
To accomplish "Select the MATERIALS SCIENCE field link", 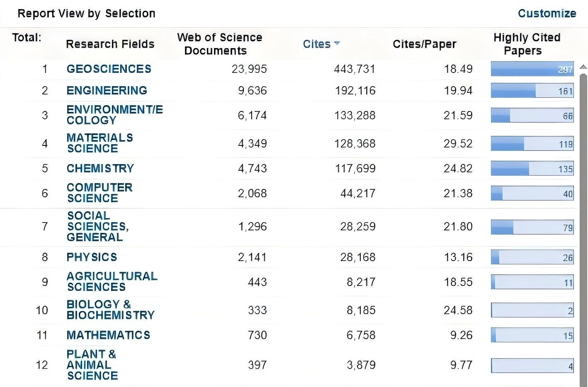I will pos(100,143).
